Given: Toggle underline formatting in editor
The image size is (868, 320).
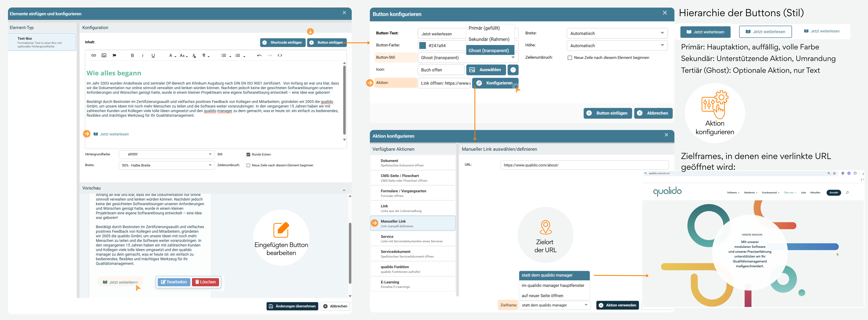Looking at the screenshot, I should click(x=153, y=56).
